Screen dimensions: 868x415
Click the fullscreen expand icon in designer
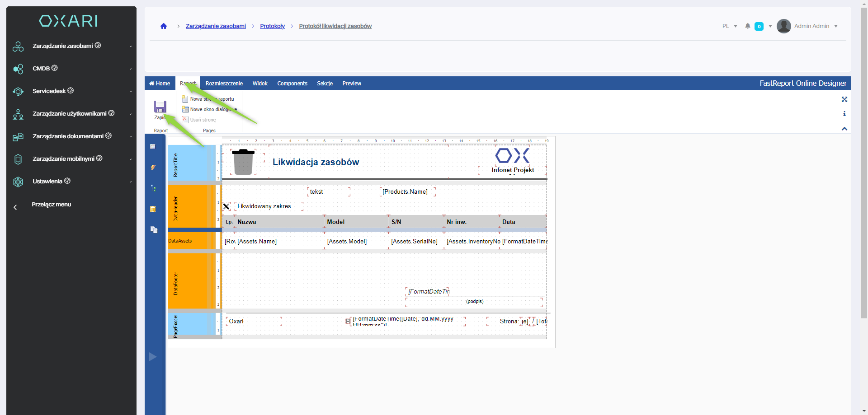point(844,99)
